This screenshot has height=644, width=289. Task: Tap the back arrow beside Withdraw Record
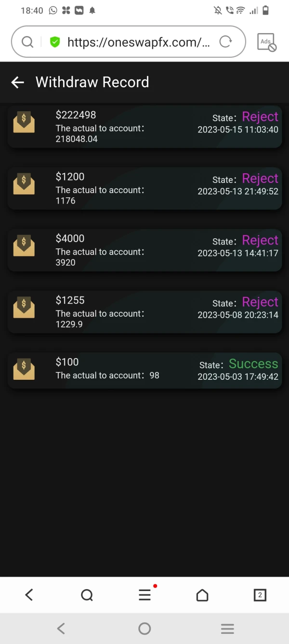tap(18, 82)
